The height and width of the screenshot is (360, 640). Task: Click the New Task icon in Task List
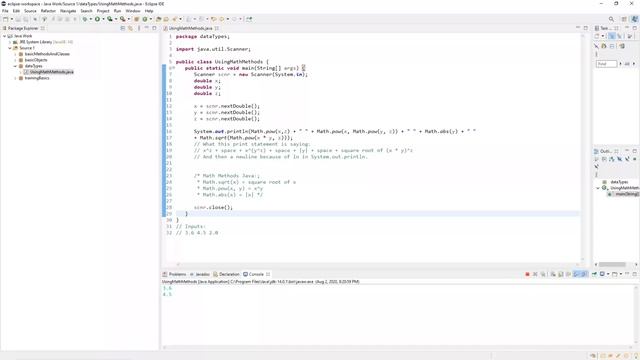[597, 36]
